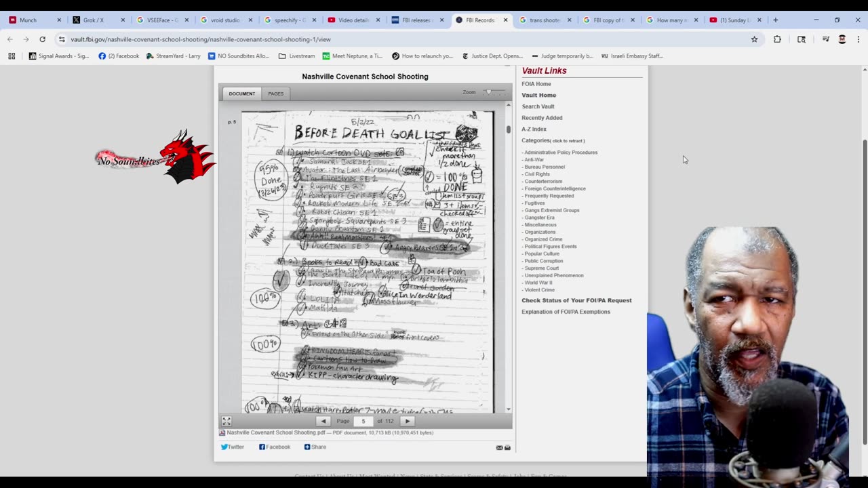The image size is (868, 488).
Task: Open the Share plus option
Action: (315, 447)
